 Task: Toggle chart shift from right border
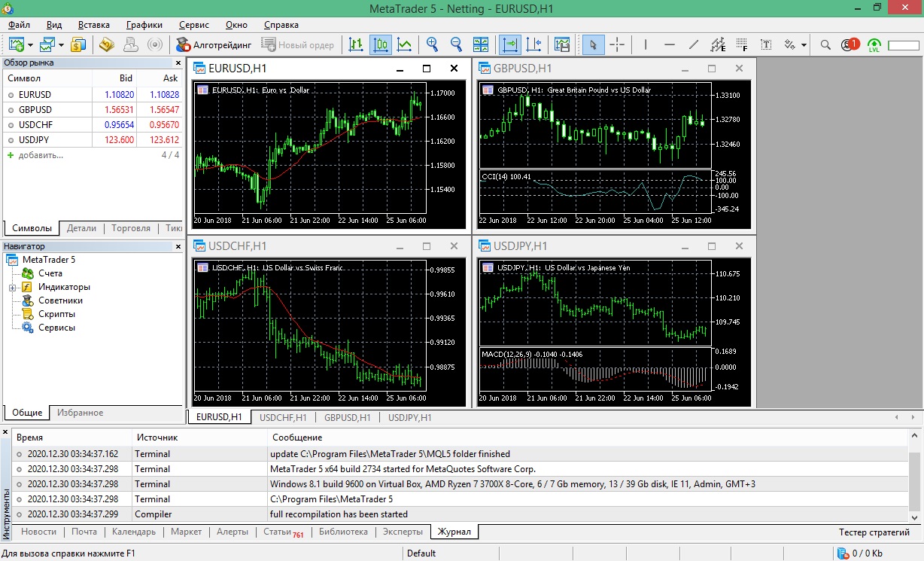click(534, 44)
